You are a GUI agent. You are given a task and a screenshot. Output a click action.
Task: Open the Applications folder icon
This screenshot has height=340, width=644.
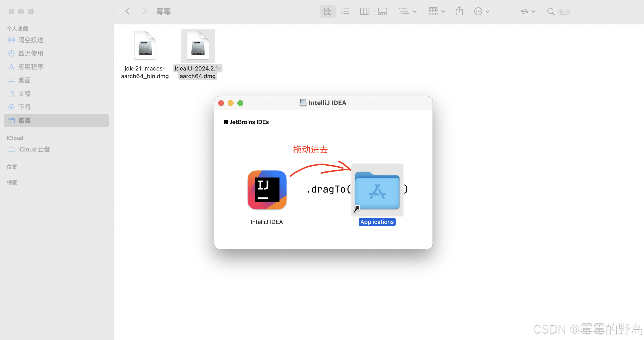click(377, 189)
